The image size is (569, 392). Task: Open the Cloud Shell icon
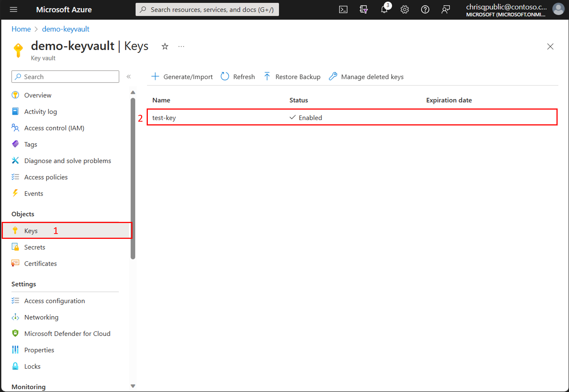click(343, 10)
